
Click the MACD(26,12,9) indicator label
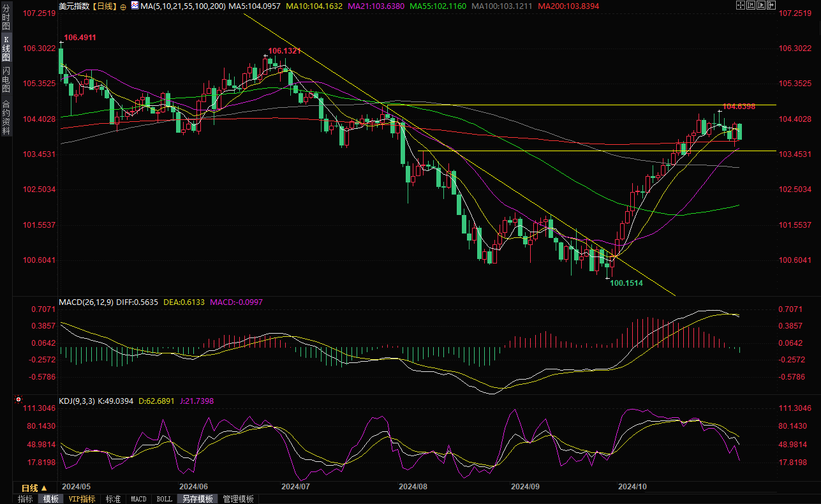coord(86,302)
